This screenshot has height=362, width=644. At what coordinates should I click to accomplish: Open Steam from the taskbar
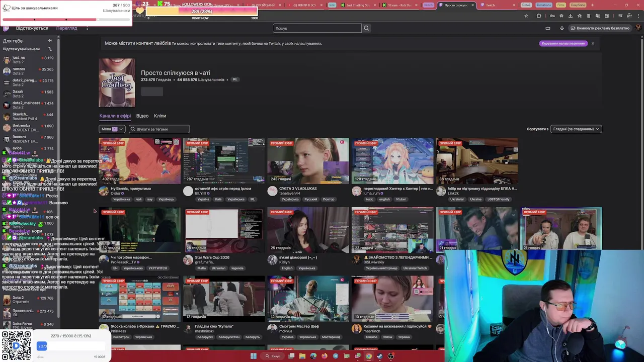coord(380,356)
